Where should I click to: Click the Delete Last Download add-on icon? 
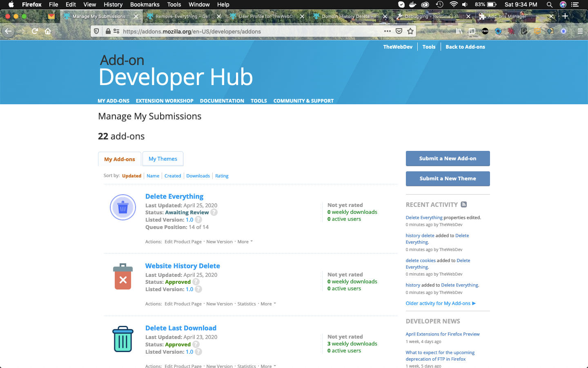pyautogui.click(x=123, y=339)
